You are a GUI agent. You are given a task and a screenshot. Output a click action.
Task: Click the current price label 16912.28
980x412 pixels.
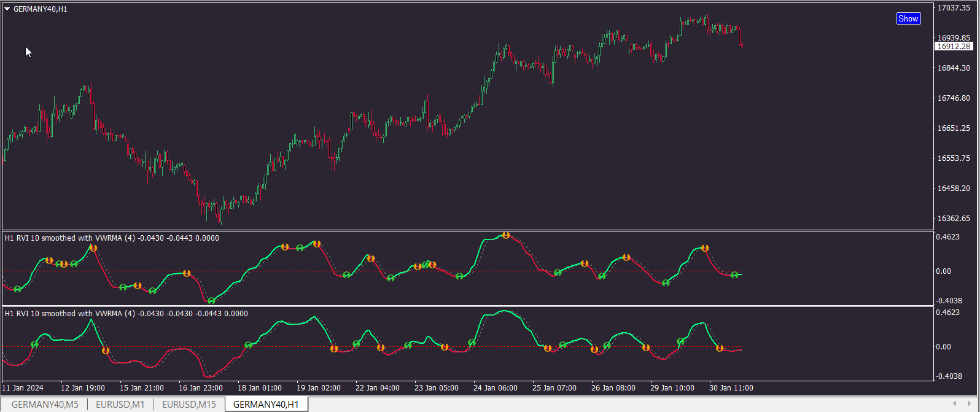pyautogui.click(x=954, y=47)
